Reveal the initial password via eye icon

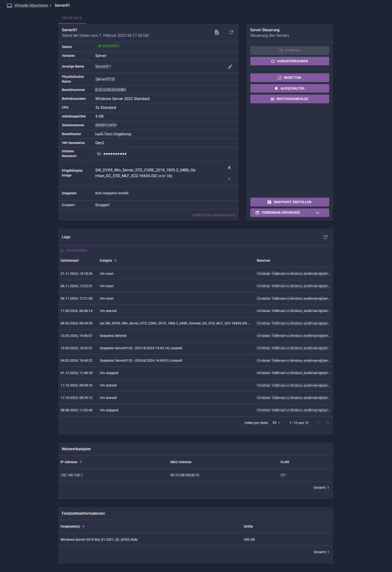(x=99, y=154)
